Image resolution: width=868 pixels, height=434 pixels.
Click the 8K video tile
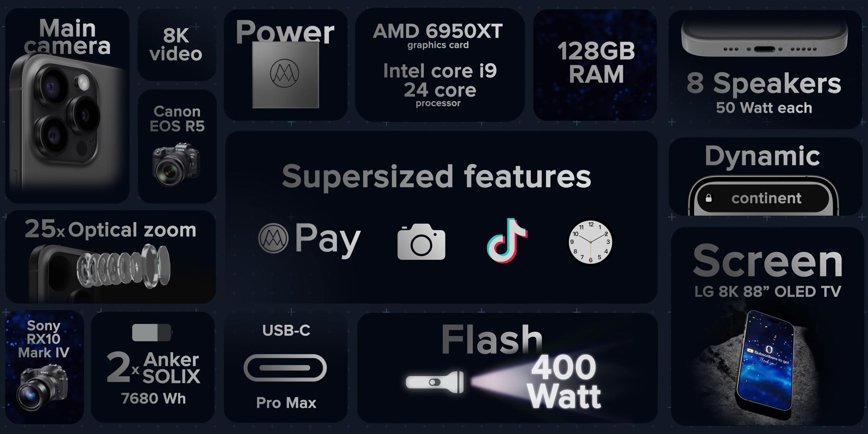177,45
